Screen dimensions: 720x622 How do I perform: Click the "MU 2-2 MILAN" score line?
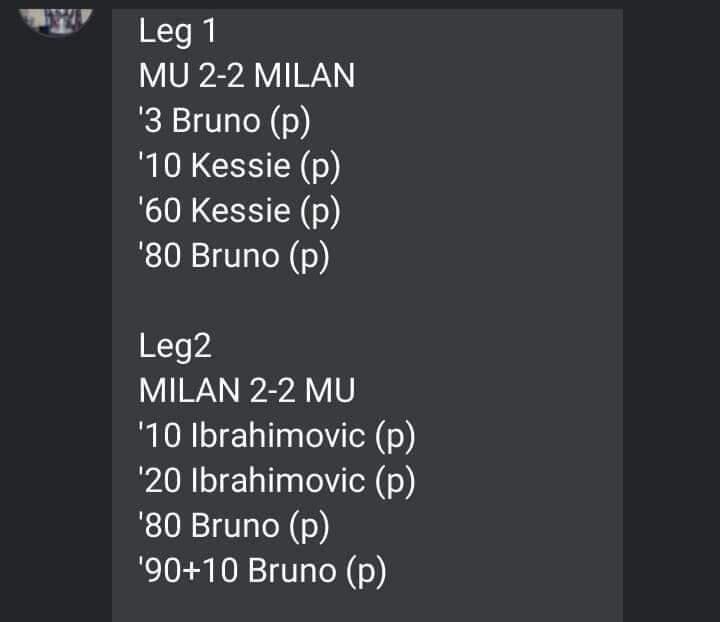[x=246, y=76]
